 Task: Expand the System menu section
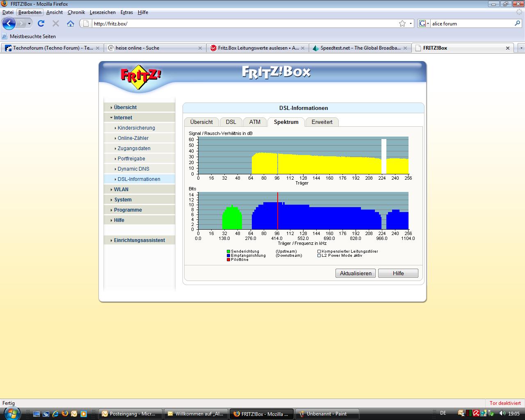123,200
